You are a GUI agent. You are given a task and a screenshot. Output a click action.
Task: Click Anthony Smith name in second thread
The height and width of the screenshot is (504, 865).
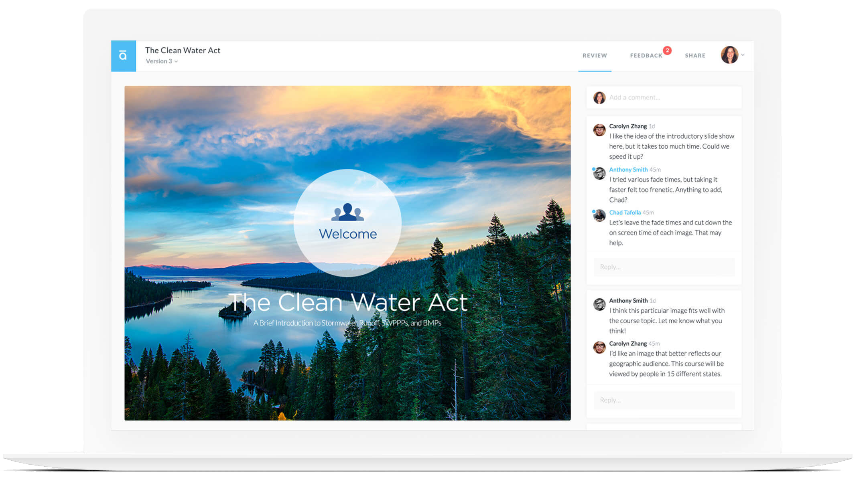(x=628, y=301)
